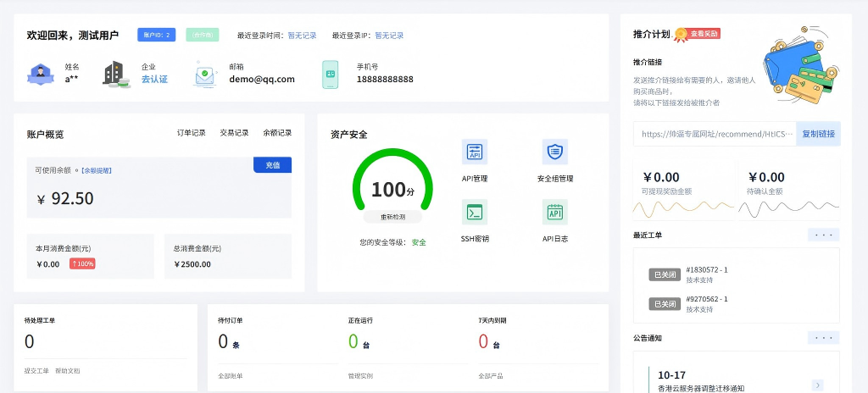Image resolution: width=868 pixels, height=393 pixels.
Task: Open the API日志 icon
Action: click(x=555, y=212)
